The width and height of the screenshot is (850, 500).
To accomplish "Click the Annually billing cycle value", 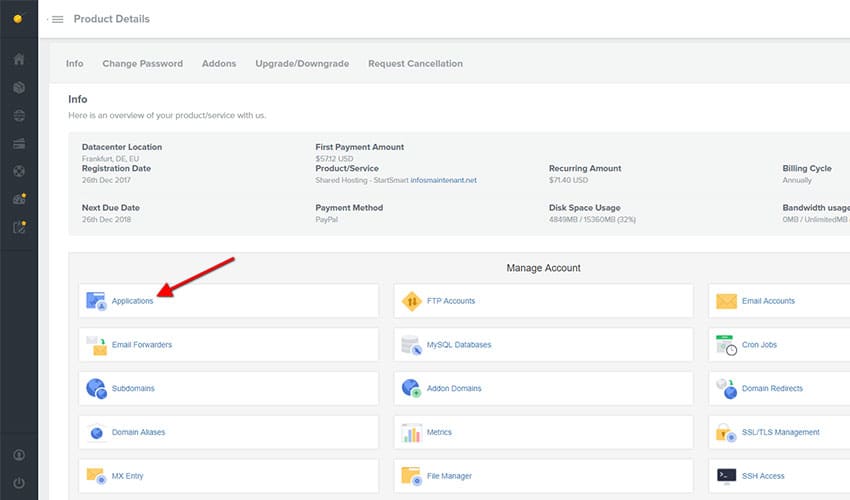I will tap(797, 180).
